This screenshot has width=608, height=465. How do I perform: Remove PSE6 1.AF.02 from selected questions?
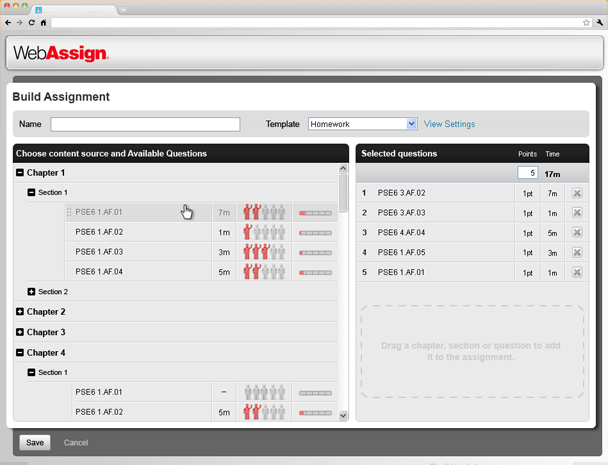pyautogui.click(x=577, y=193)
